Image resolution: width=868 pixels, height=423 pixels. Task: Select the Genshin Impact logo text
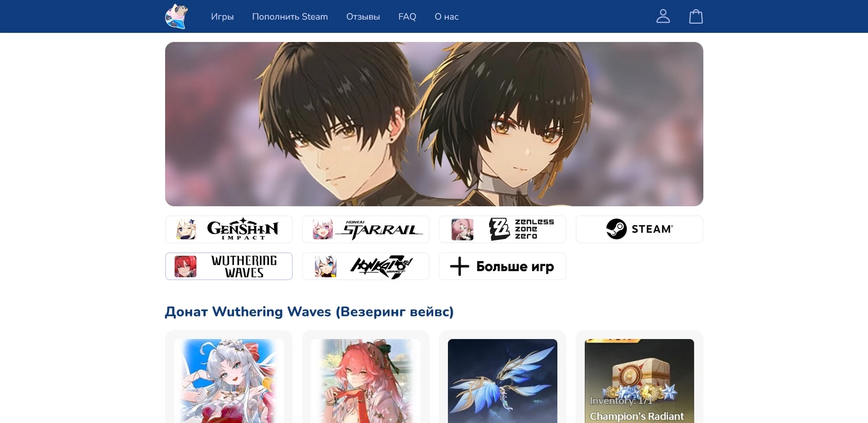coord(243,229)
